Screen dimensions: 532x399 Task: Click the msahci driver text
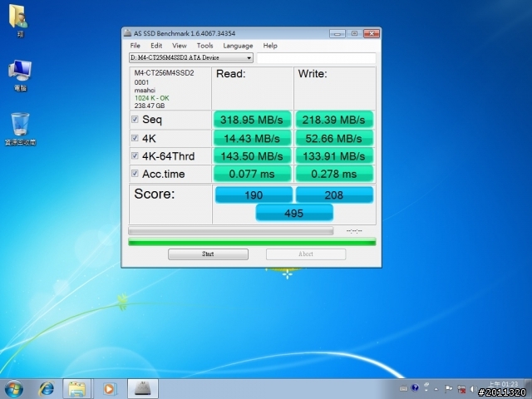(x=145, y=91)
